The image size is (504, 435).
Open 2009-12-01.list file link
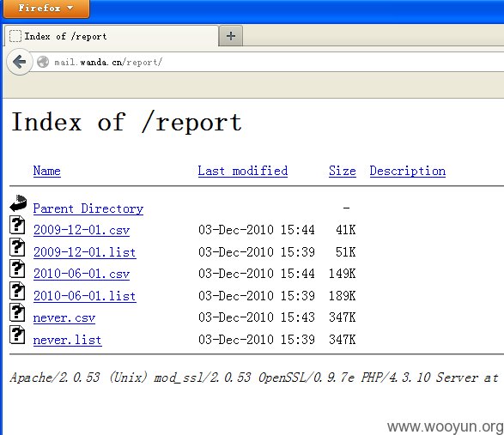coord(85,252)
